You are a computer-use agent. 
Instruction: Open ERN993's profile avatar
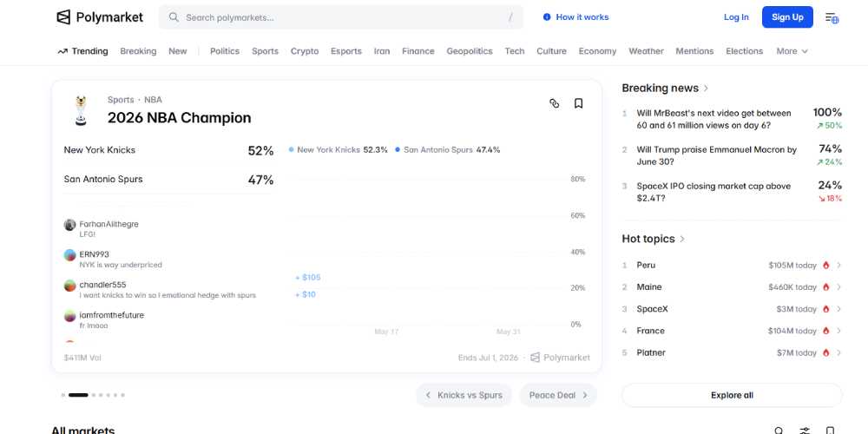coord(69,255)
